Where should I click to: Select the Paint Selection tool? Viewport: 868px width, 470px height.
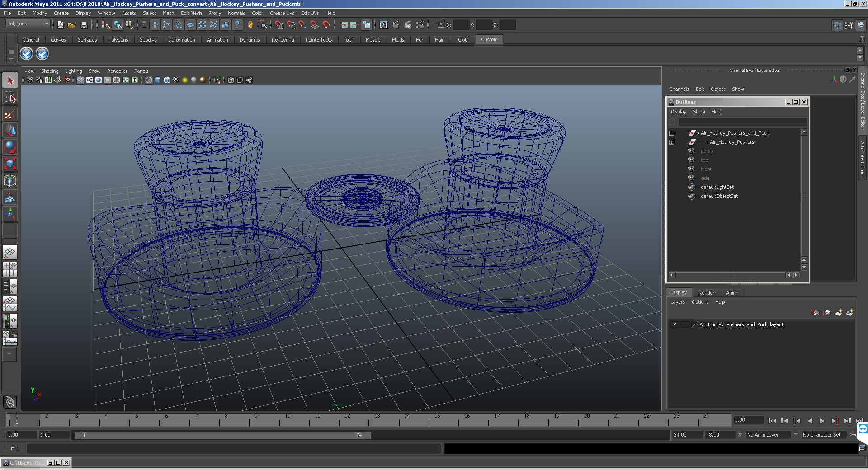click(10, 114)
